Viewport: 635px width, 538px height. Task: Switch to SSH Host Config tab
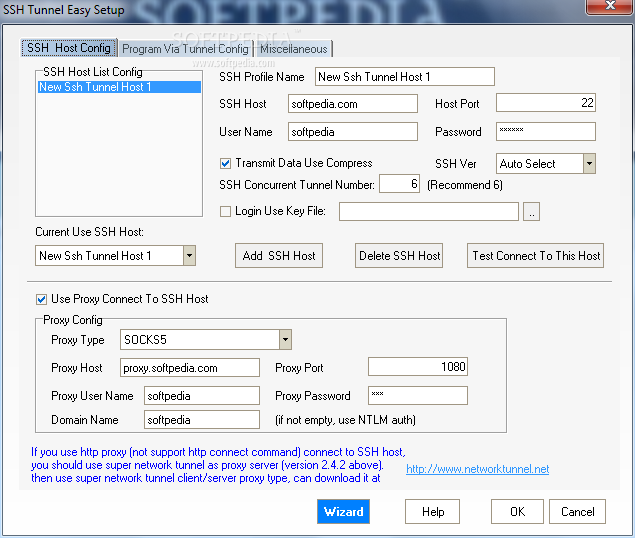pos(69,48)
